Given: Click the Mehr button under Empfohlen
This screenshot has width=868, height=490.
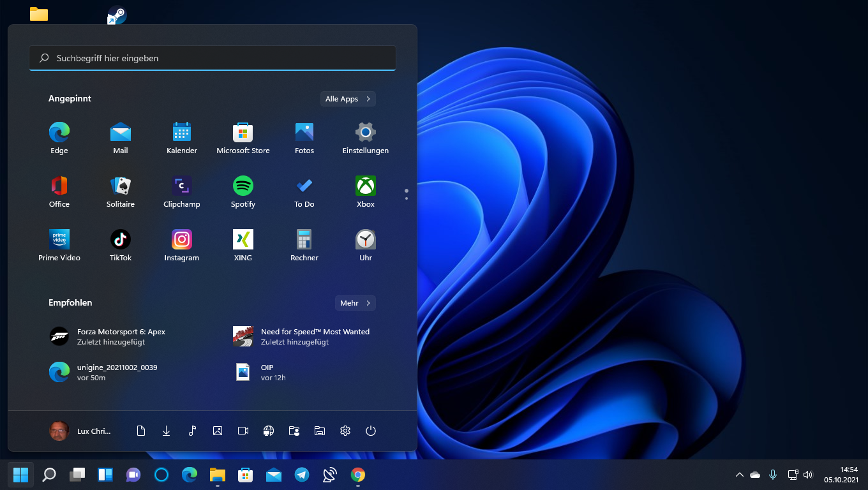Looking at the screenshot, I should coord(355,303).
